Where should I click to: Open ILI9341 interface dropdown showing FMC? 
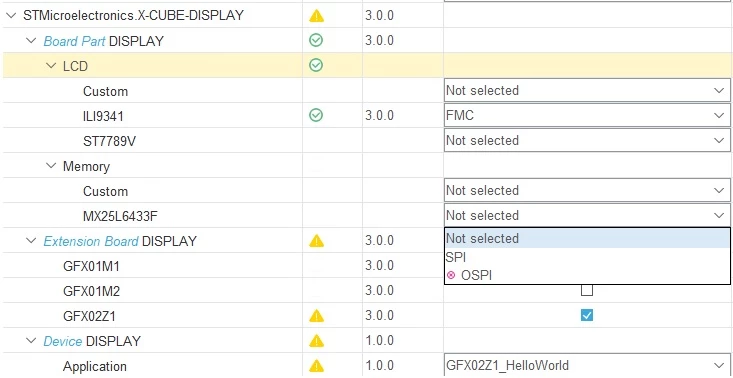click(x=587, y=115)
